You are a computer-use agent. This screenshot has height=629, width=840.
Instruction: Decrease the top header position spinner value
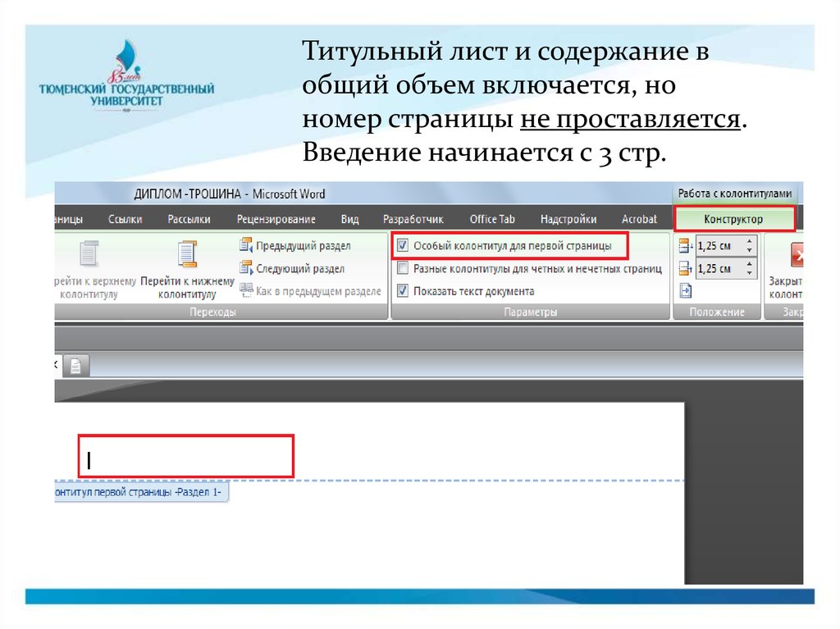coord(749,250)
